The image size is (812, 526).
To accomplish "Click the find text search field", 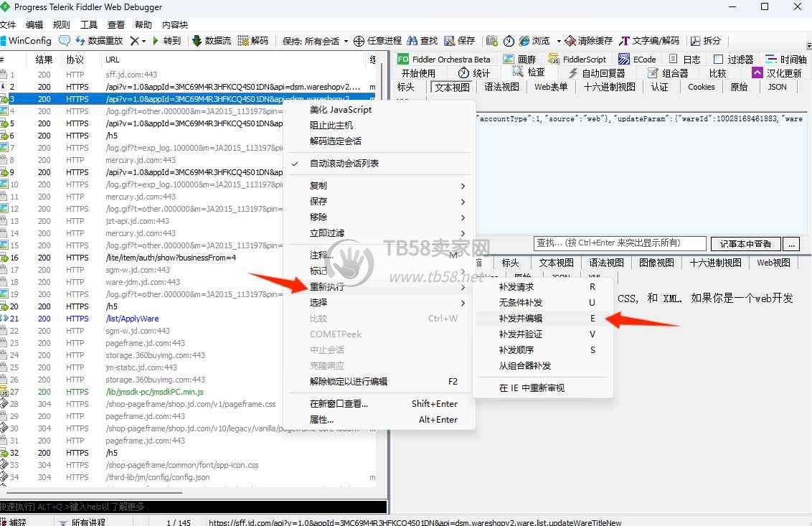I will (619, 243).
